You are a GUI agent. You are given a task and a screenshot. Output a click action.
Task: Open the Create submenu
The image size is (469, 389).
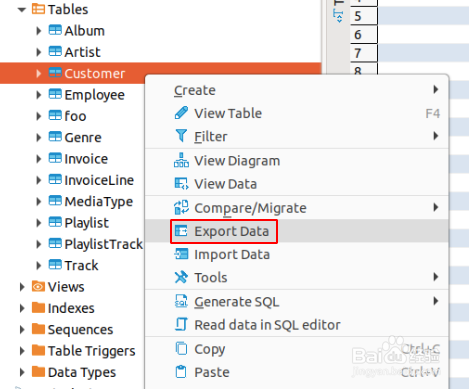tap(297, 90)
